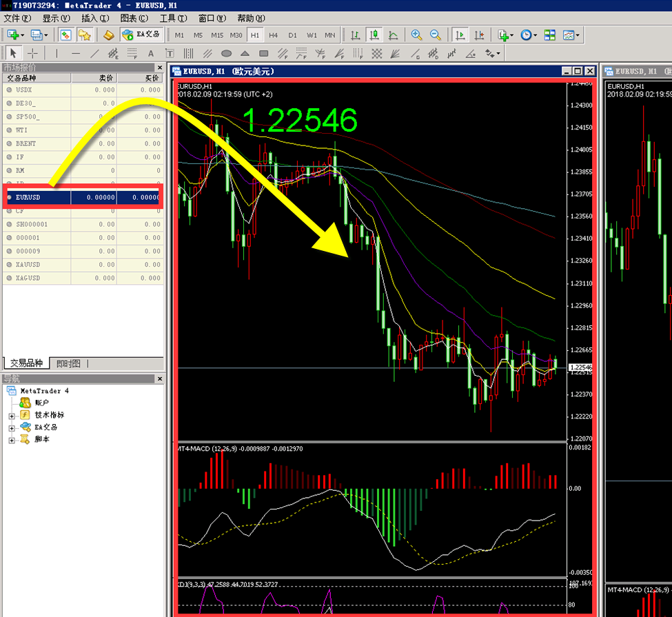Click the zoom out magnifier icon

436,34
